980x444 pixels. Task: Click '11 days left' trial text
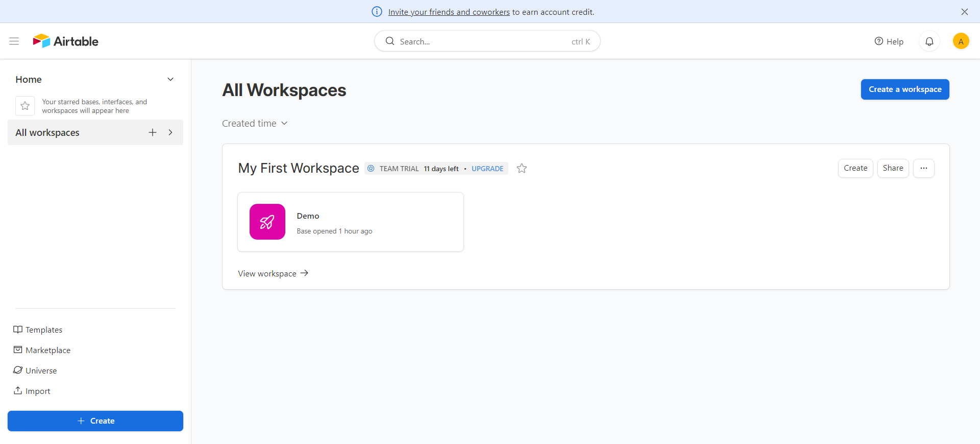(x=442, y=169)
